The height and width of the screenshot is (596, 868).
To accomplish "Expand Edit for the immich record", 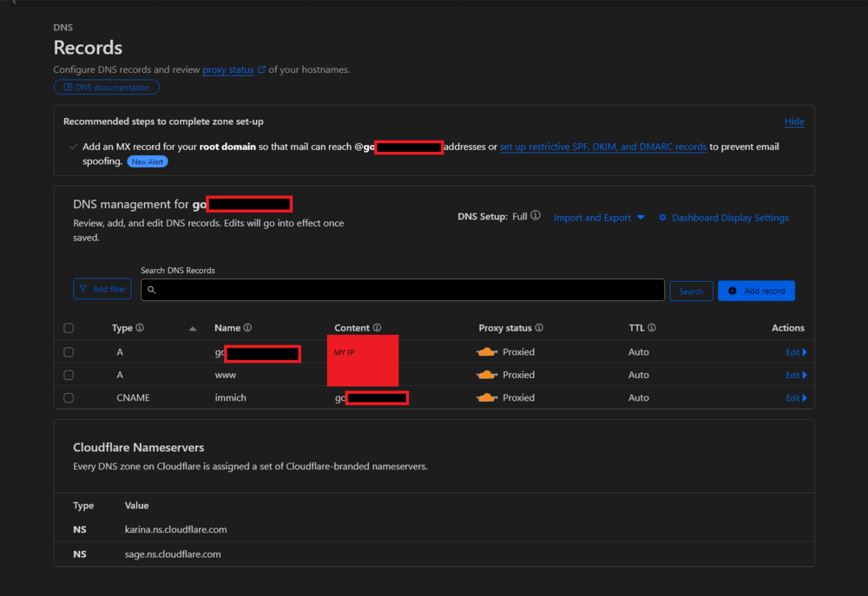I will click(x=796, y=398).
